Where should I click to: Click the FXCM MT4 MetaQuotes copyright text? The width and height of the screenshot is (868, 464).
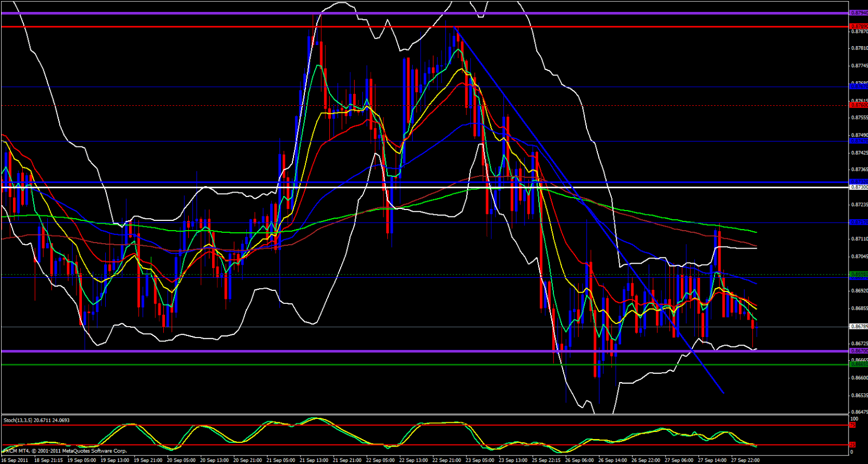point(65,451)
